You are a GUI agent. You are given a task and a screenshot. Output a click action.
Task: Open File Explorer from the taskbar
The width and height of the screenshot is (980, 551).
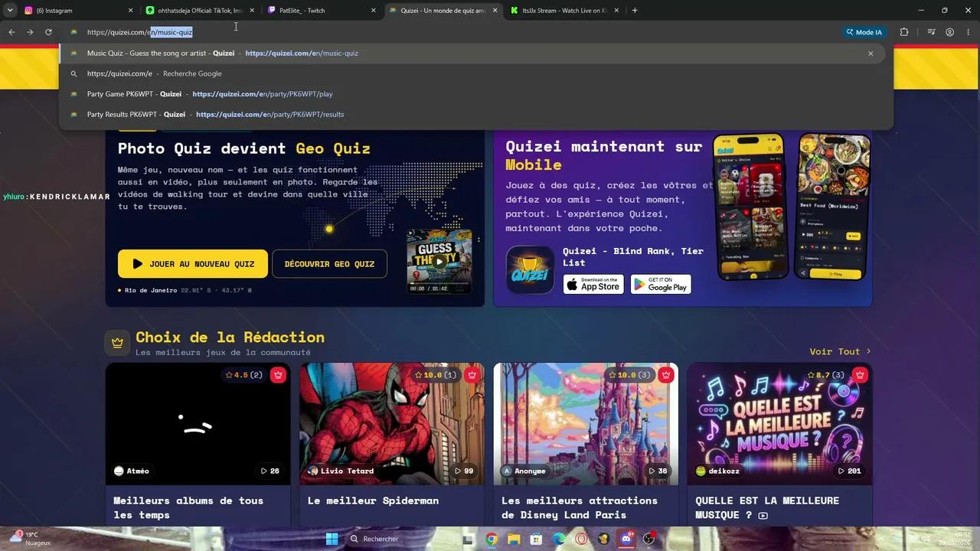(x=514, y=539)
